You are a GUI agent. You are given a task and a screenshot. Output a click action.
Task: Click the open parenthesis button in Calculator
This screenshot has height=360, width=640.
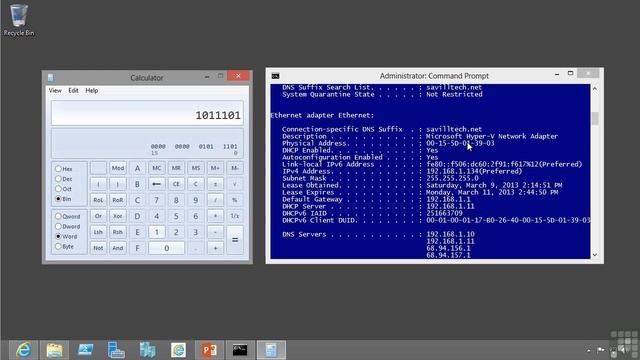98,184
